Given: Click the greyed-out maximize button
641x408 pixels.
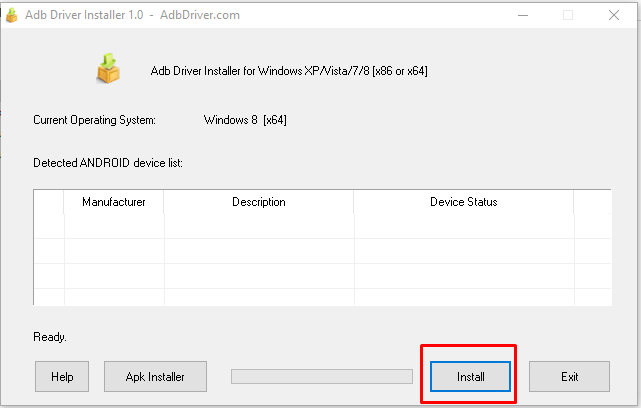Looking at the screenshot, I should coord(567,15).
